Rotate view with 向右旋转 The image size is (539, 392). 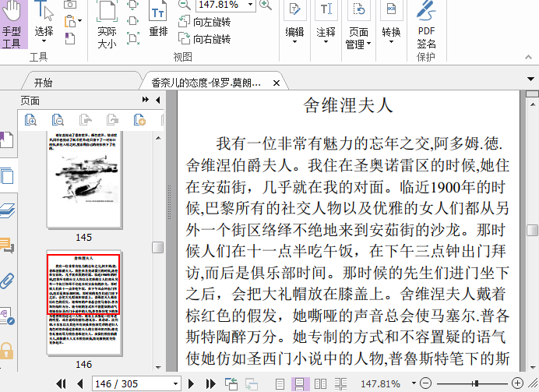pyautogui.click(x=205, y=38)
